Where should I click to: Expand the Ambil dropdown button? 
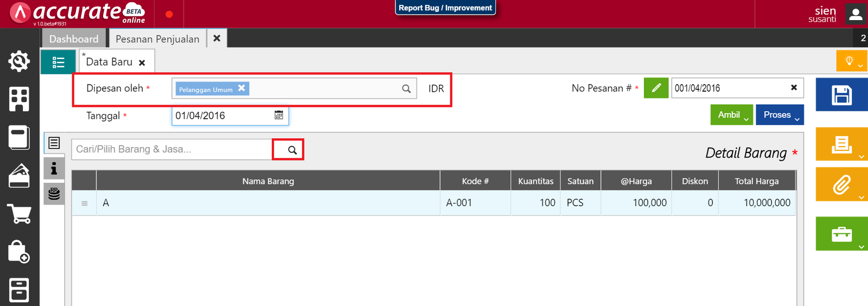coord(731,115)
